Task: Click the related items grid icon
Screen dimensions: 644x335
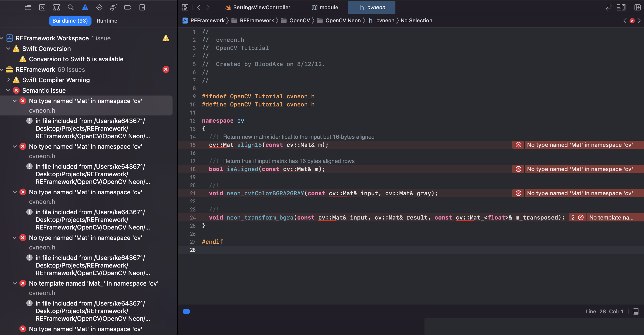Action: (x=185, y=8)
